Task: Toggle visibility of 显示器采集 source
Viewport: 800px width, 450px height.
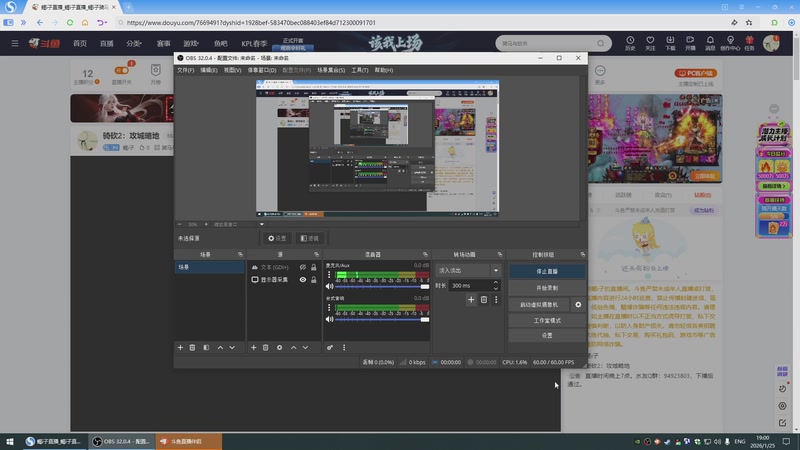Action: click(303, 280)
